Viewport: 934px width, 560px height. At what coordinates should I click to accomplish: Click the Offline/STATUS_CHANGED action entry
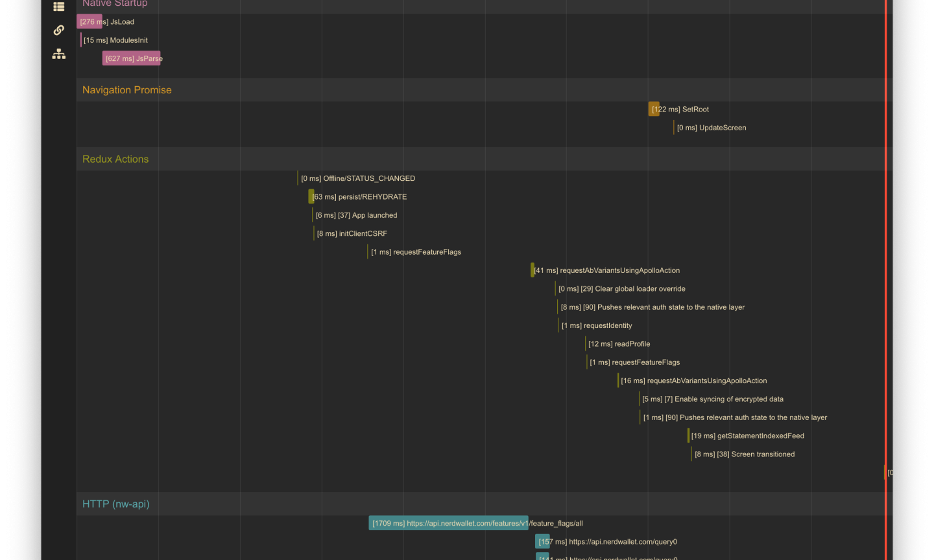(x=357, y=179)
